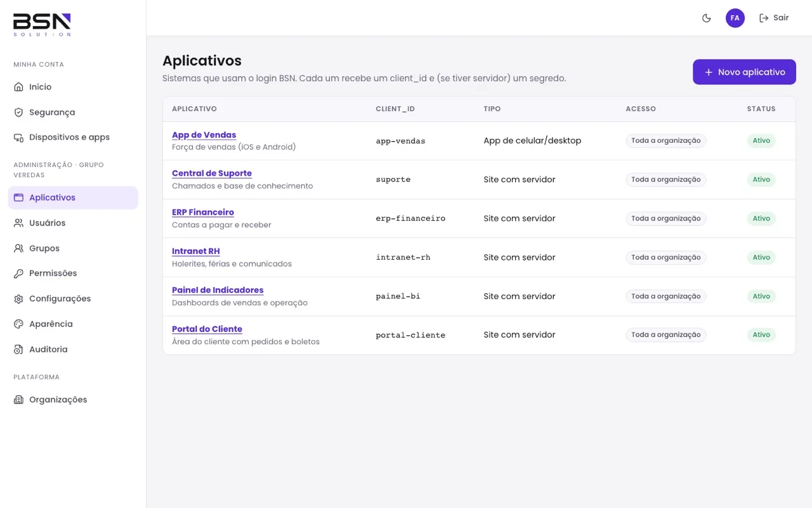The width and height of the screenshot is (812, 508).
Task: Click the Sair logout icon
Action: click(x=764, y=18)
